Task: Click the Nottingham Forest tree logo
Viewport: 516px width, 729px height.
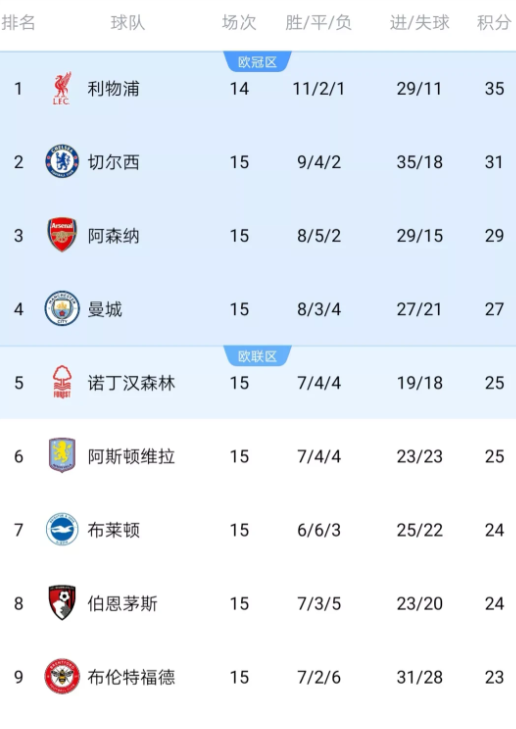Action: [x=62, y=382]
